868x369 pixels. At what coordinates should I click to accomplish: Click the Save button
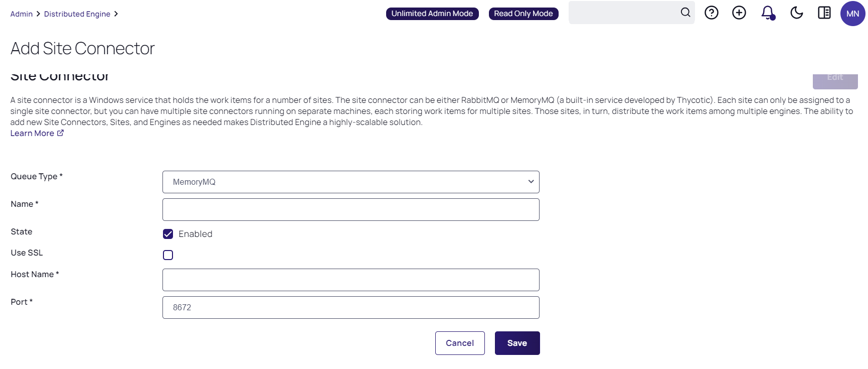point(517,343)
